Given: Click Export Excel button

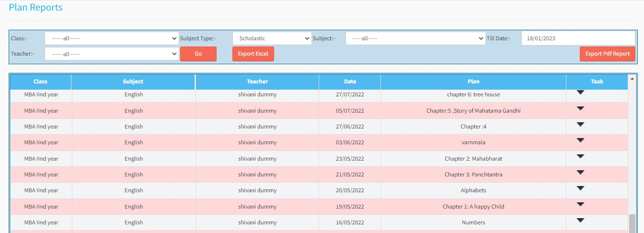Looking at the screenshot, I should coord(253,54).
